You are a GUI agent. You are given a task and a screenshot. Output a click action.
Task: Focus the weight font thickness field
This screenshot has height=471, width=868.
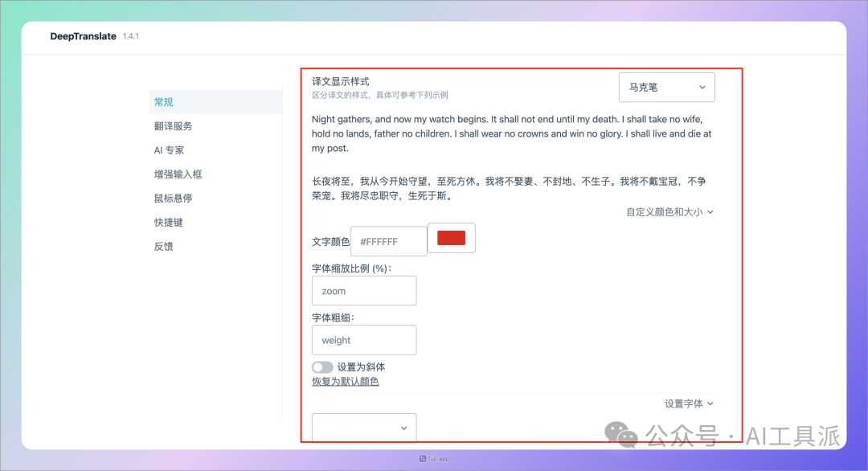364,340
